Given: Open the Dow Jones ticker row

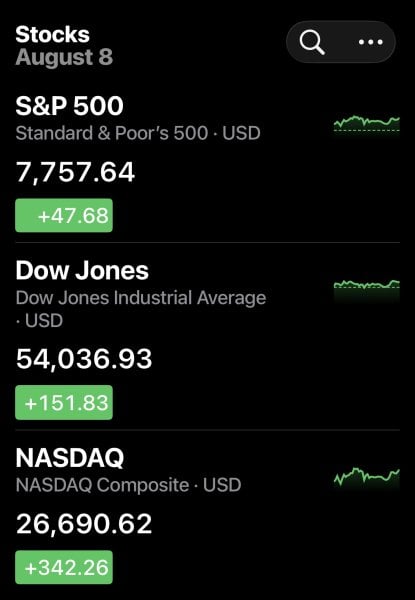Looking at the screenshot, I should (x=207, y=336).
